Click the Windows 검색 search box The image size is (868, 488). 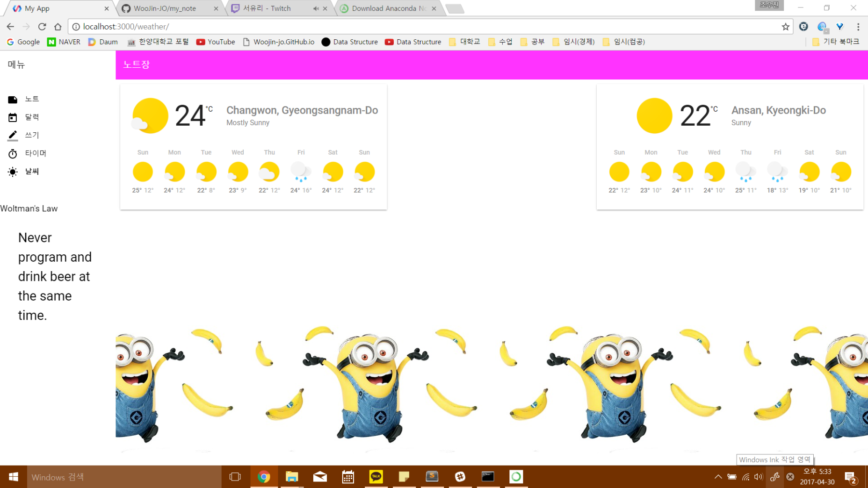pos(124,477)
